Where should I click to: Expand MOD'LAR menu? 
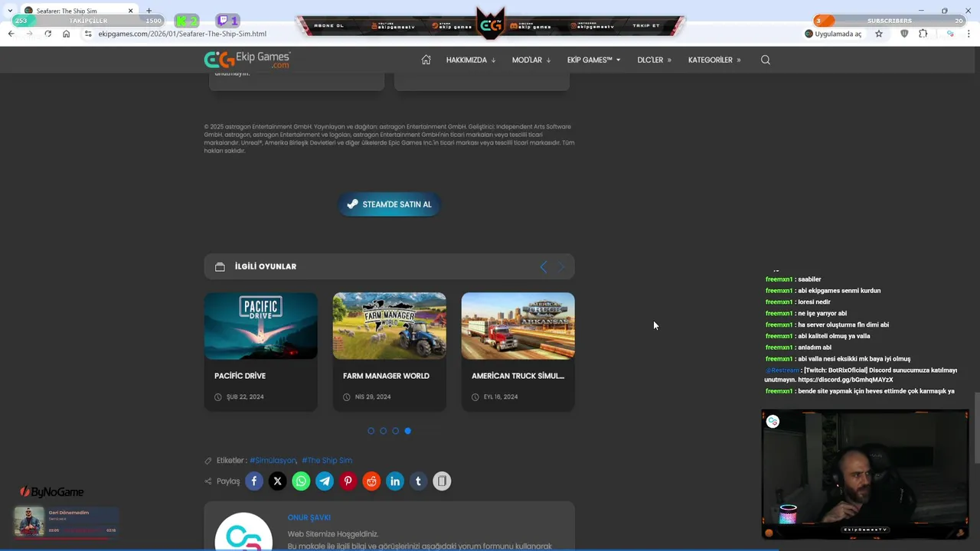click(531, 60)
